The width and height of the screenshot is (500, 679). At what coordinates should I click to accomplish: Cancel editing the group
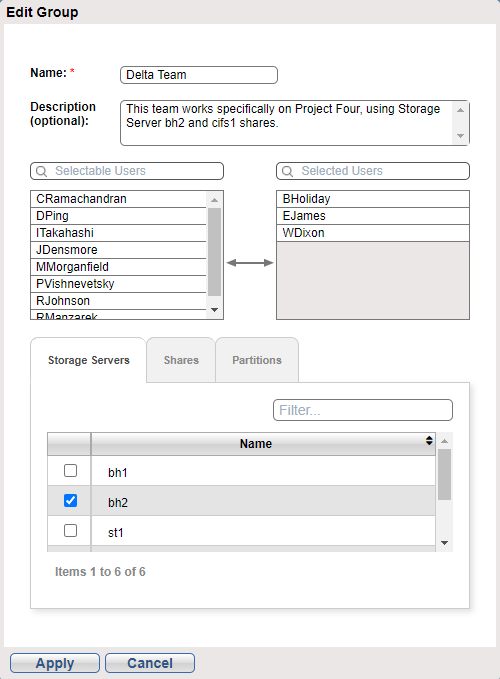(x=150, y=663)
